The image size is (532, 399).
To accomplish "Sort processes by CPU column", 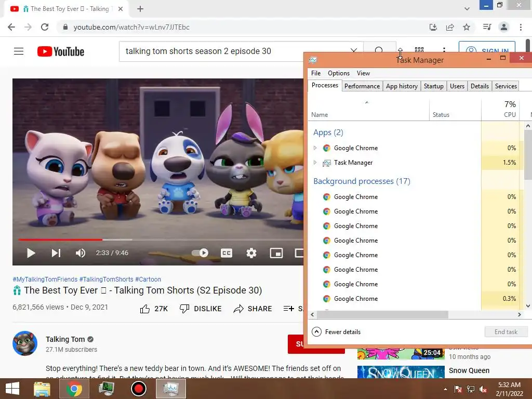I will (500, 109).
